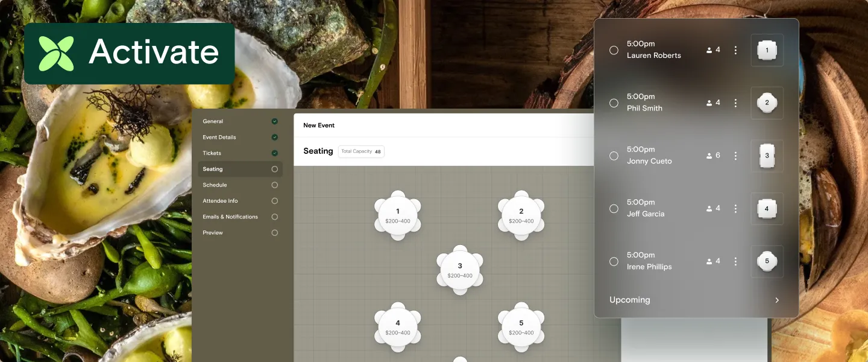This screenshot has width=868, height=362.
Task: Click guest count icon for Phil Smith
Action: [x=709, y=103]
